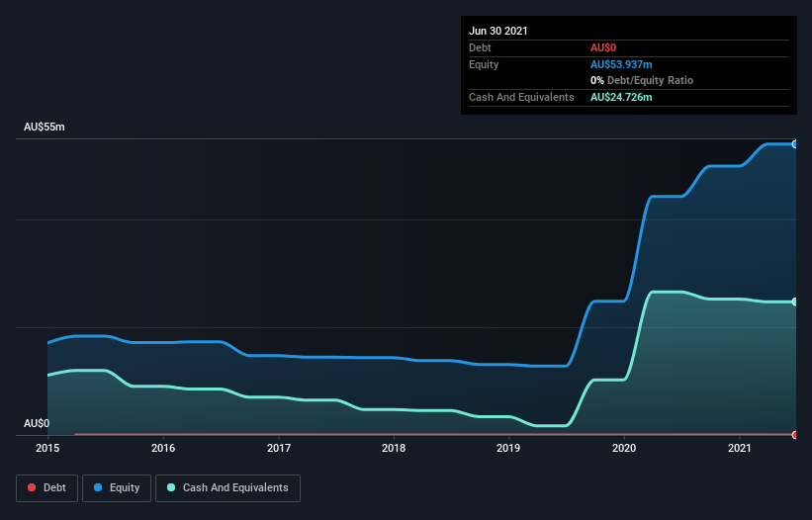Click the Jun 30 2021 tooltip date
The image size is (812, 520).
(498, 31)
